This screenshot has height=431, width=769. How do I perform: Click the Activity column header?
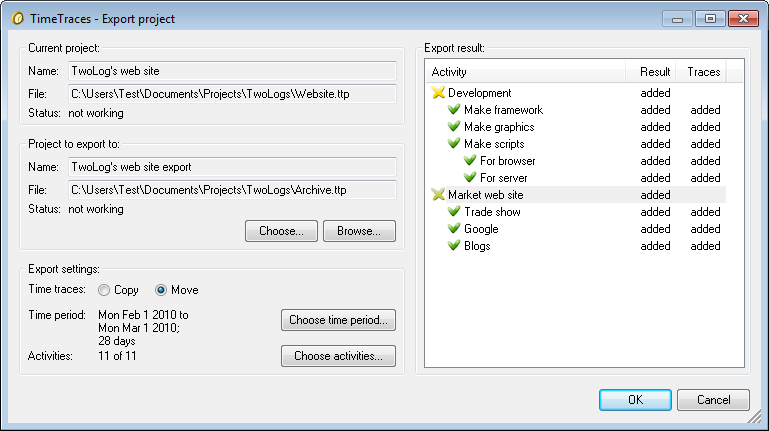(525, 72)
